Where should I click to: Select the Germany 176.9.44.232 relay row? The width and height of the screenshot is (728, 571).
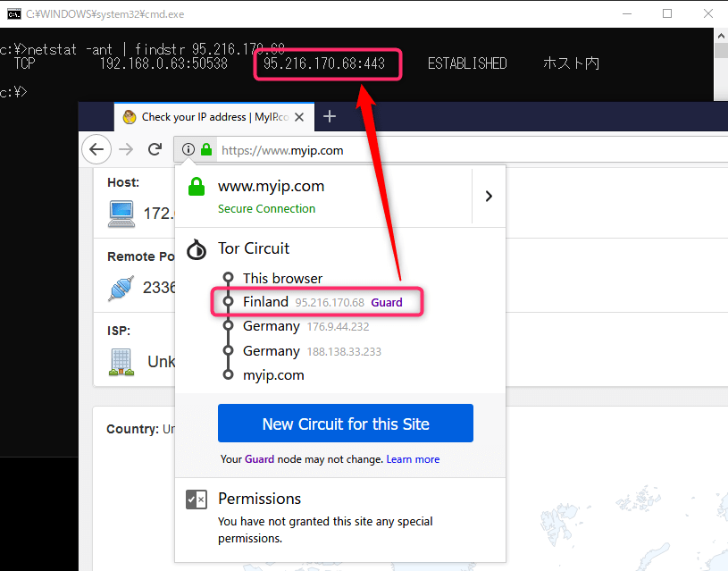point(306,327)
